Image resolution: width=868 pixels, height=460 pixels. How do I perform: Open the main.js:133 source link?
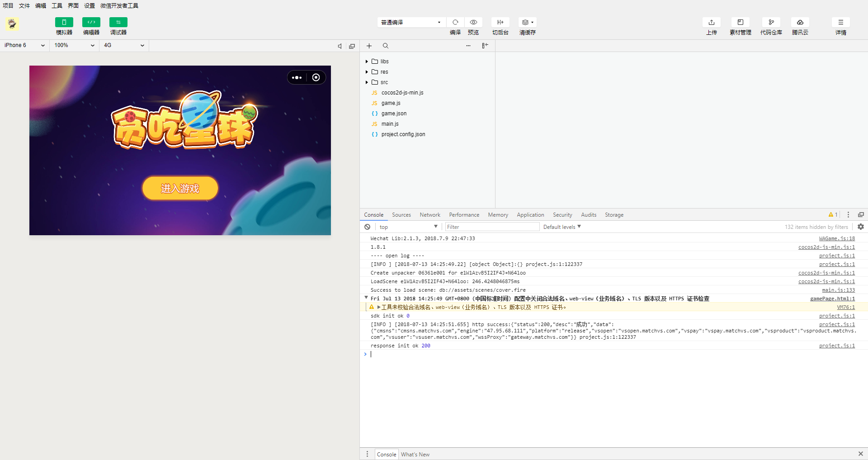point(839,290)
